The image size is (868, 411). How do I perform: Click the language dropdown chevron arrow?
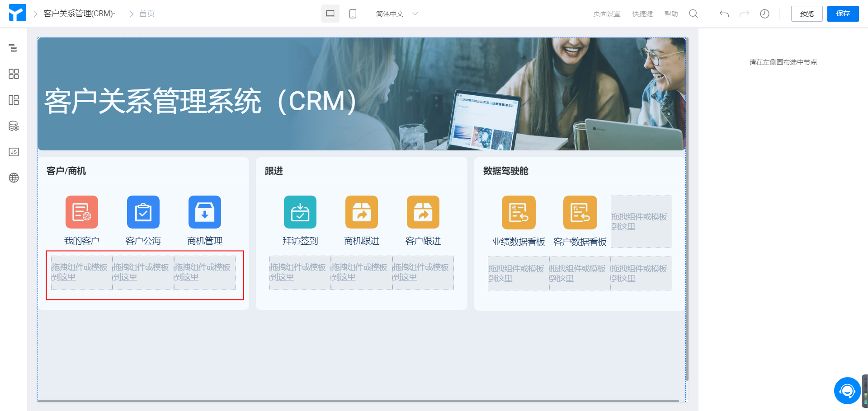[x=415, y=14]
